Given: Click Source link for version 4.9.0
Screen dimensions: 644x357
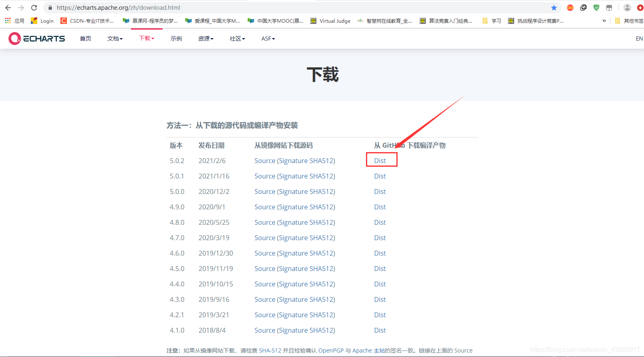Looking at the screenshot, I should pyautogui.click(x=265, y=207).
